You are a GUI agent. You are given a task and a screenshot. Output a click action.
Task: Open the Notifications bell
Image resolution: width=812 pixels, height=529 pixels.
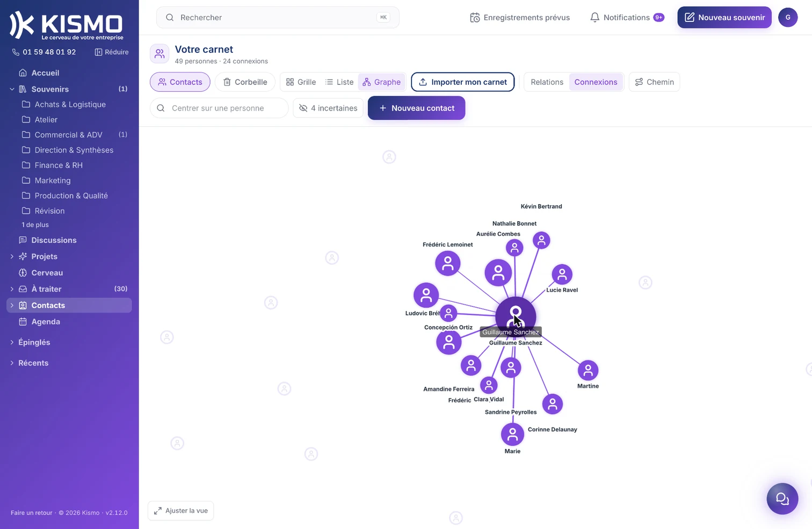point(627,18)
